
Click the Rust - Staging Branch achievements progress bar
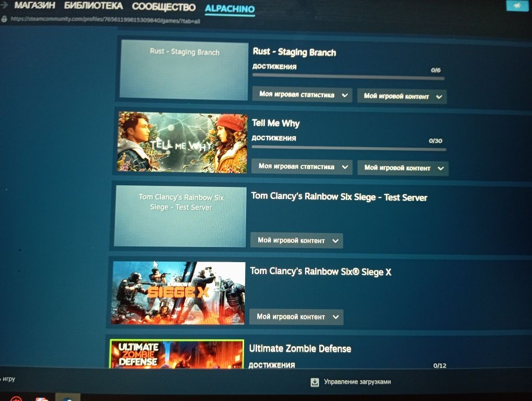coord(348,77)
